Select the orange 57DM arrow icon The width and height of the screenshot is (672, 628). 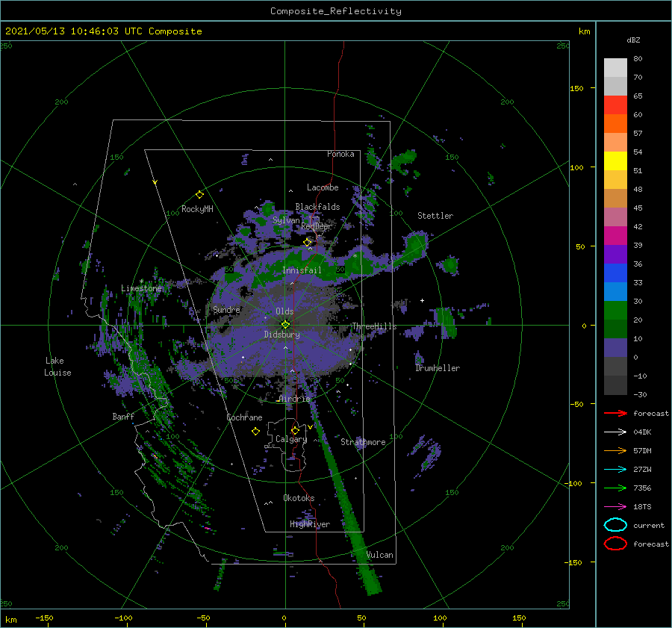615,450
